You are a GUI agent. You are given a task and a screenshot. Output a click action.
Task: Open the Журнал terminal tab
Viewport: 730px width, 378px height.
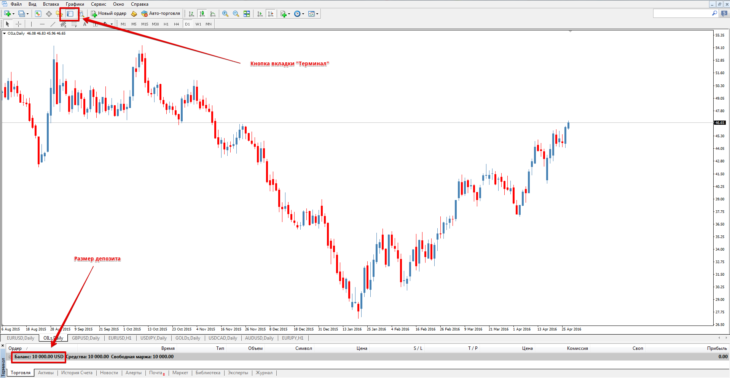tap(264, 373)
